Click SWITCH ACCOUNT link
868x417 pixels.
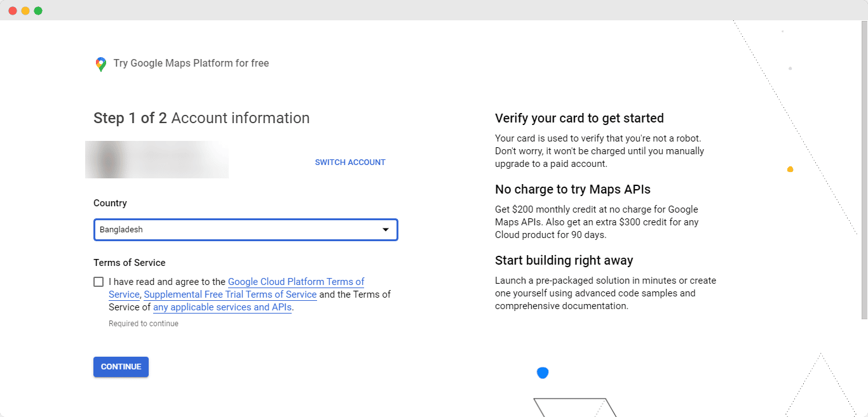350,162
